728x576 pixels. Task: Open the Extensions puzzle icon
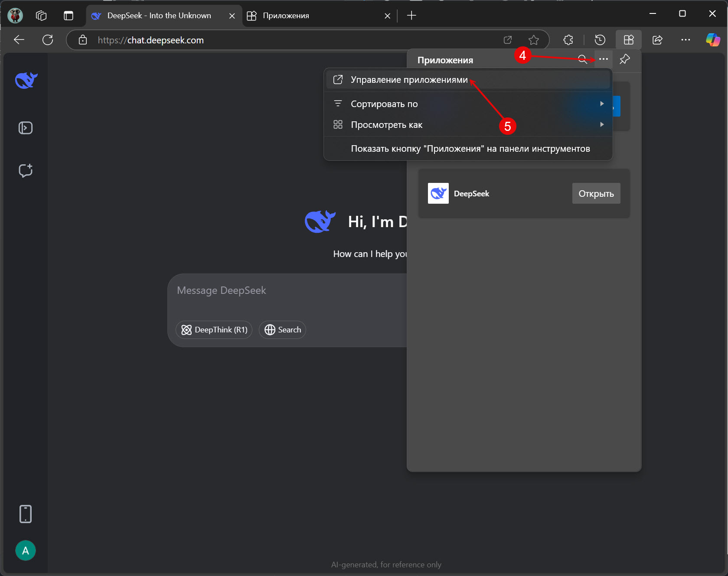568,40
